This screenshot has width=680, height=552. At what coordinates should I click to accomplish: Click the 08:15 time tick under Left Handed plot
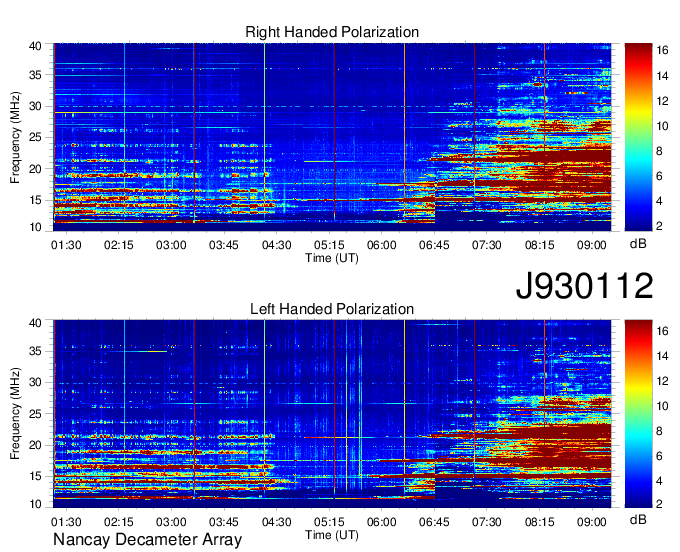[539, 522]
